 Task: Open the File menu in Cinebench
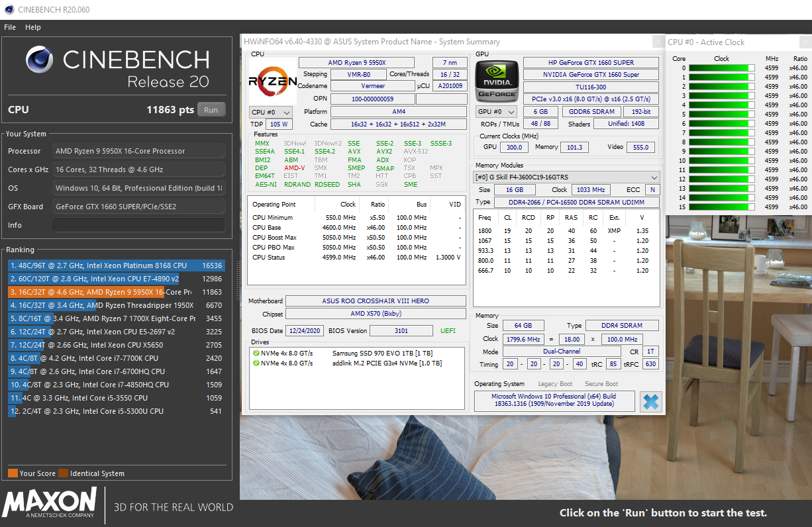tap(10, 27)
